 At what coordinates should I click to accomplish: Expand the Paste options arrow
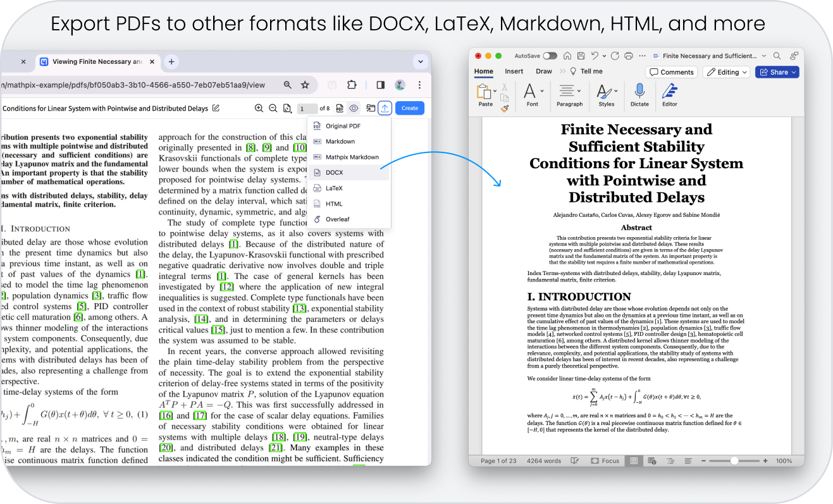pyautogui.click(x=495, y=92)
